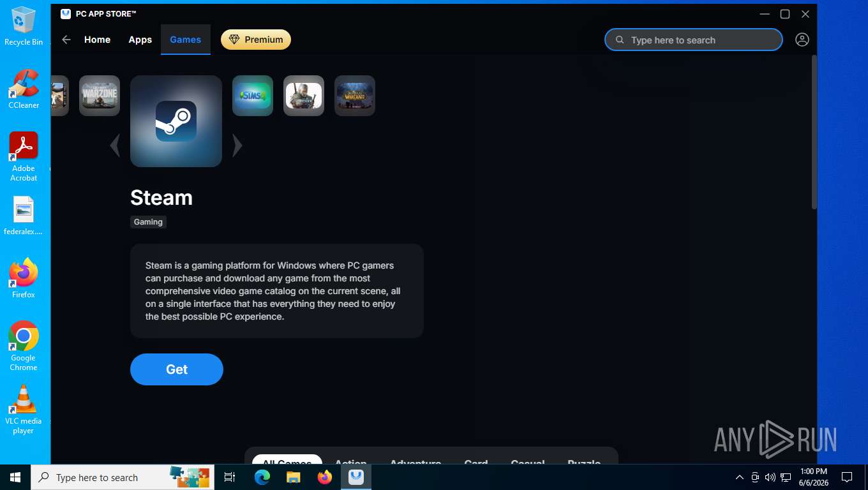The image size is (868, 490).
Task: Select the Adobe Acrobat desktop shortcut
Action: tap(24, 157)
